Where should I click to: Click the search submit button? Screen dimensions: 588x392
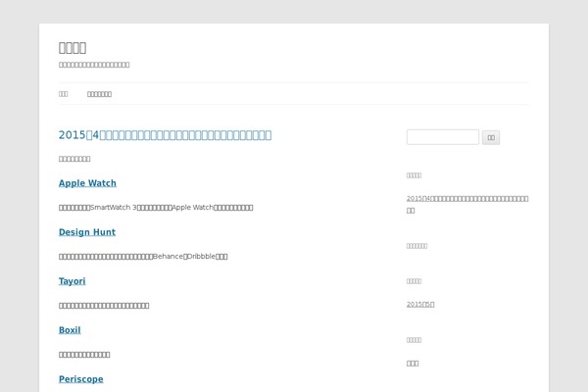click(491, 137)
